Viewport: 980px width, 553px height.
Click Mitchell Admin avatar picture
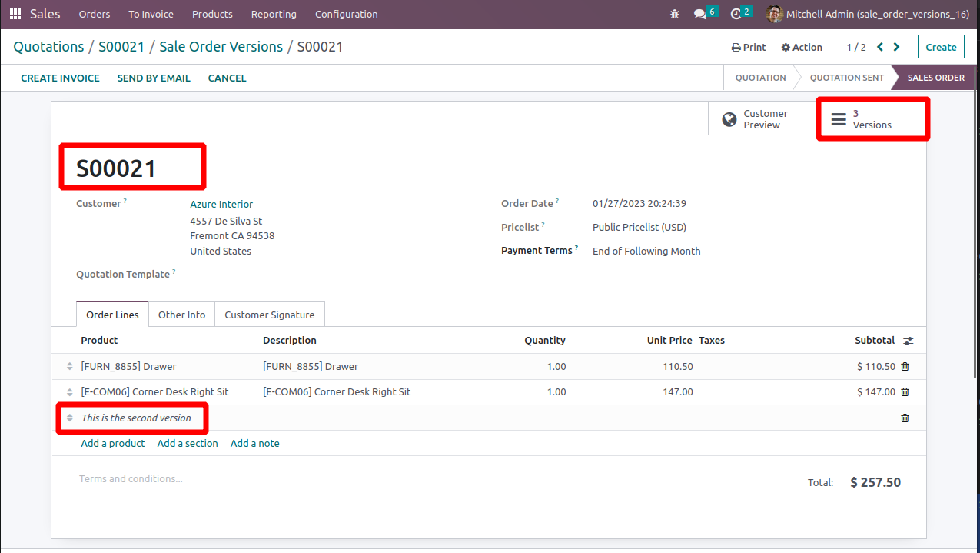coord(774,14)
